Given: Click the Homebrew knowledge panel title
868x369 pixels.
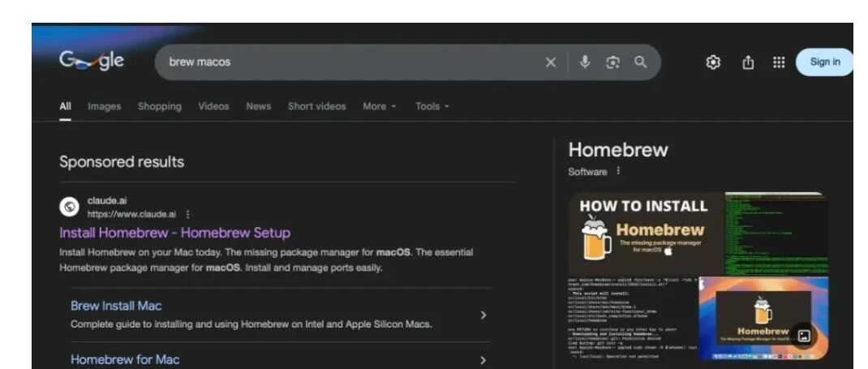Looking at the screenshot, I should 618,149.
